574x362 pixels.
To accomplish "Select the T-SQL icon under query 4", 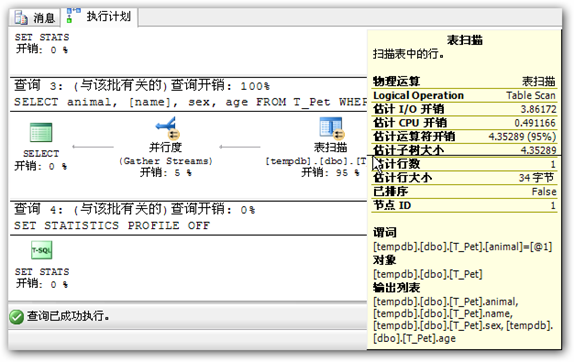I will (41, 250).
